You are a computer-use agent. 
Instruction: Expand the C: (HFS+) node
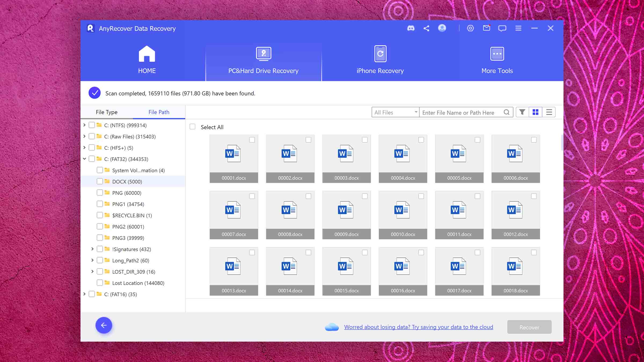tap(84, 147)
